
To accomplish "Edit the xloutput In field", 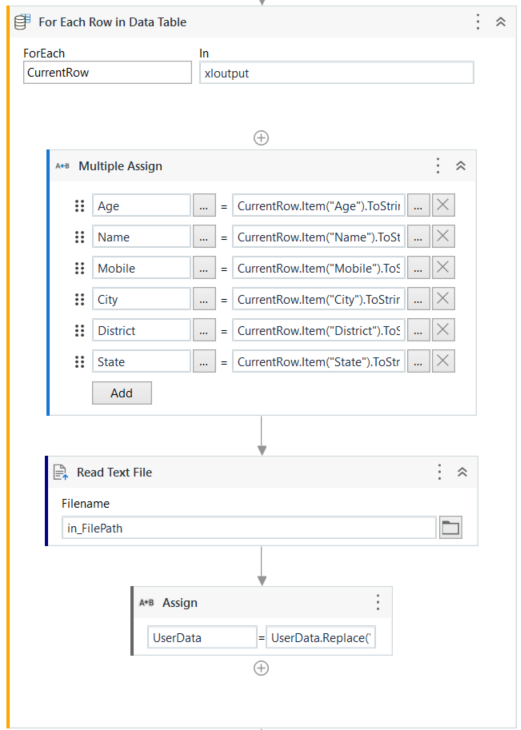I will 337,73.
